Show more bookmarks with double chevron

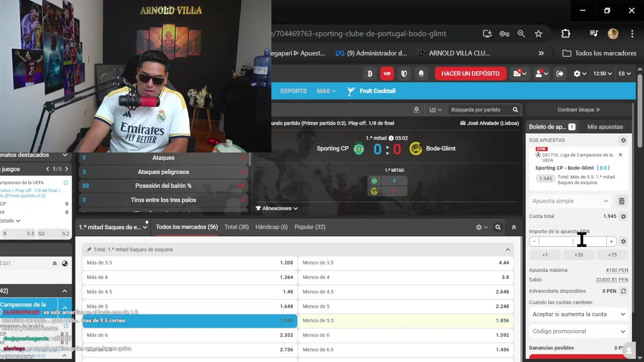tap(541, 53)
